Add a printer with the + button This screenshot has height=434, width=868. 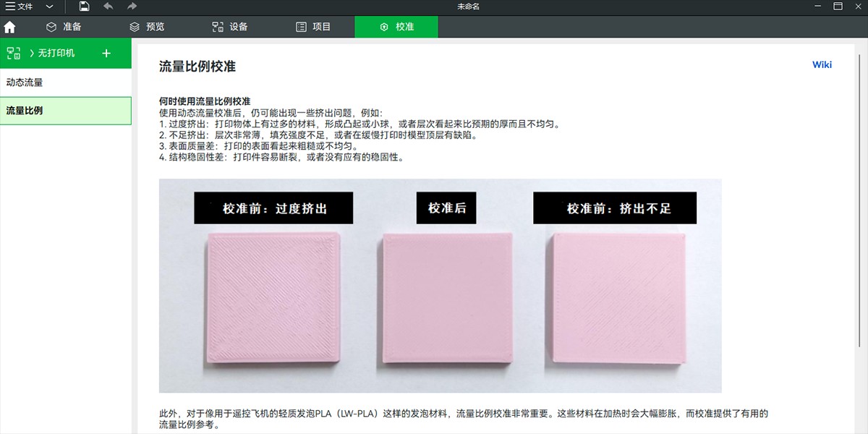[x=106, y=52]
